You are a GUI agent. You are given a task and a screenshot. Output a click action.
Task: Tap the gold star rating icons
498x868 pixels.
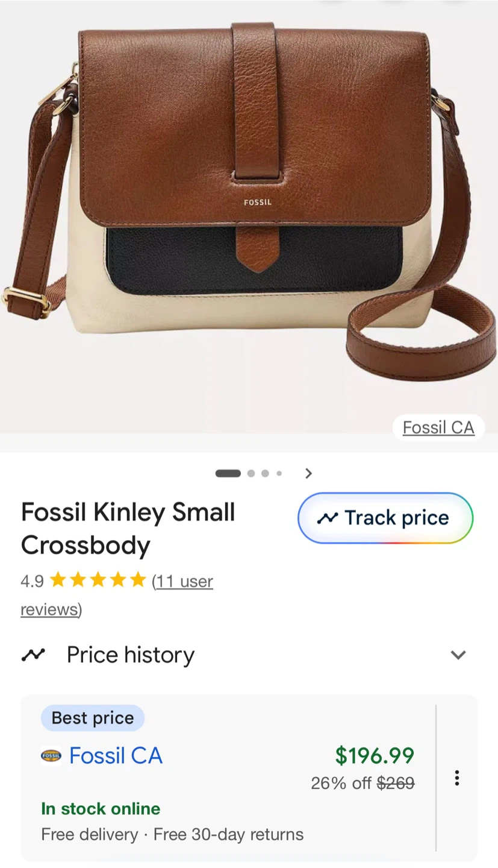coord(98,580)
